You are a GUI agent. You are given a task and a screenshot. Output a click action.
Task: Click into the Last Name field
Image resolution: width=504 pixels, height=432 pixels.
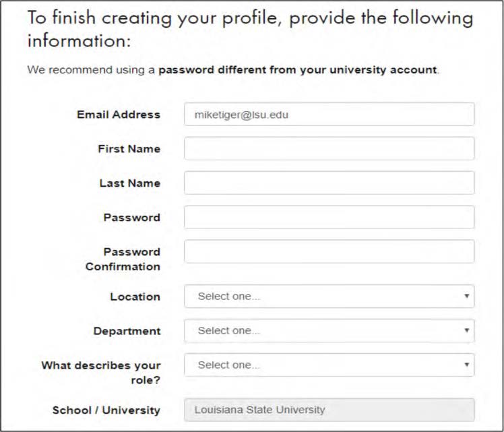(329, 183)
